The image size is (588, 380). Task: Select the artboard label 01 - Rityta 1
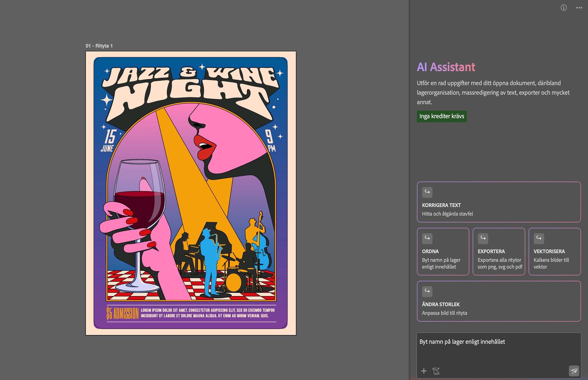click(x=99, y=46)
